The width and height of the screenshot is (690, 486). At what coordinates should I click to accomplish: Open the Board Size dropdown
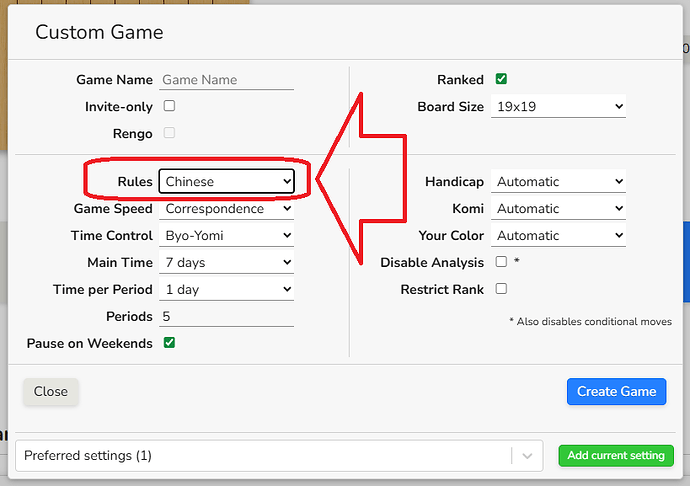click(x=558, y=107)
